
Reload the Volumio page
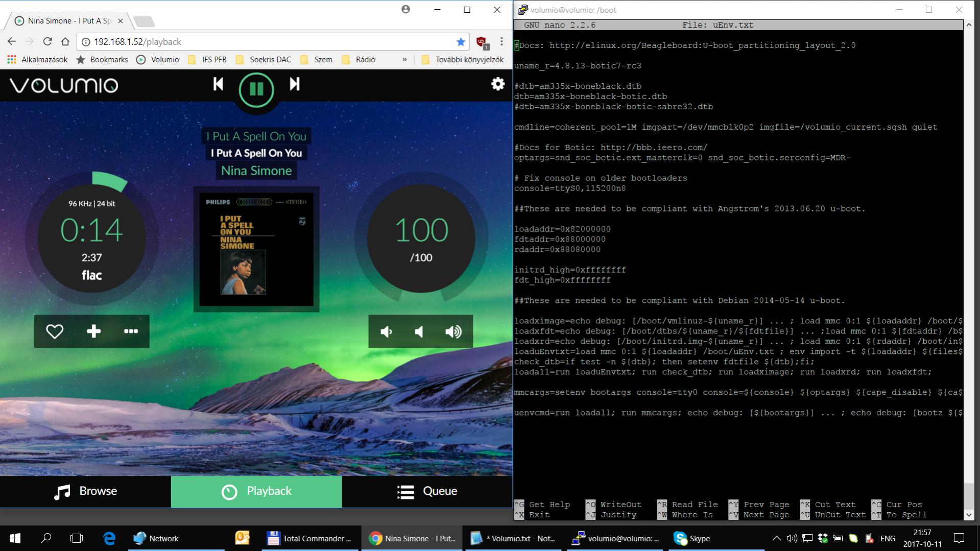(x=47, y=41)
